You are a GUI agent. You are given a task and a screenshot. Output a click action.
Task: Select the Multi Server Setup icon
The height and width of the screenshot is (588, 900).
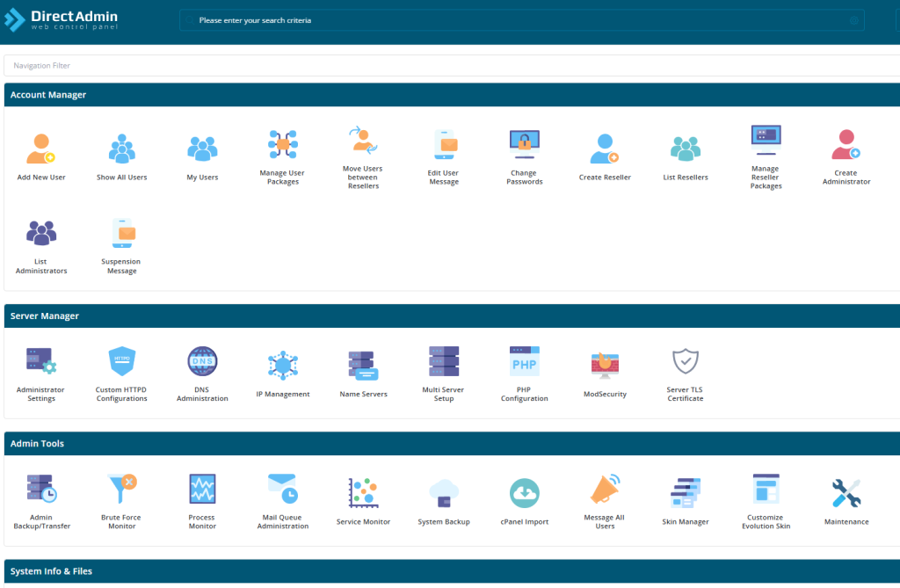point(444,361)
